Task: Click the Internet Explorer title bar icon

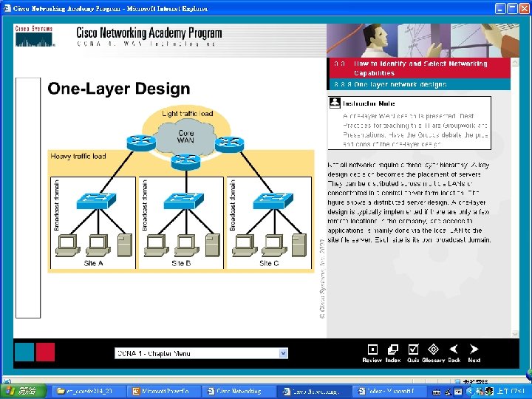Action: 7,8
